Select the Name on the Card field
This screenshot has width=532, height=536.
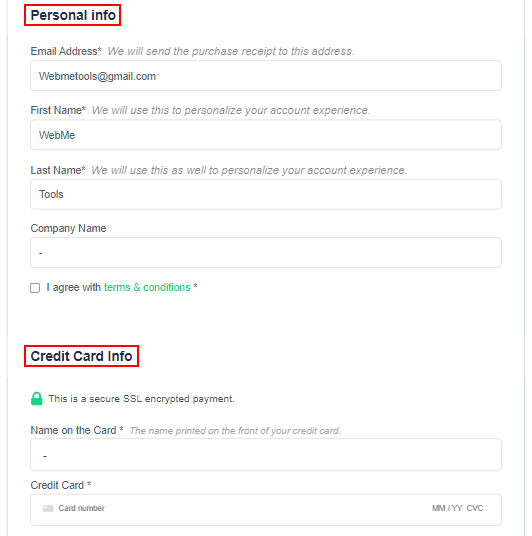pyautogui.click(x=266, y=455)
